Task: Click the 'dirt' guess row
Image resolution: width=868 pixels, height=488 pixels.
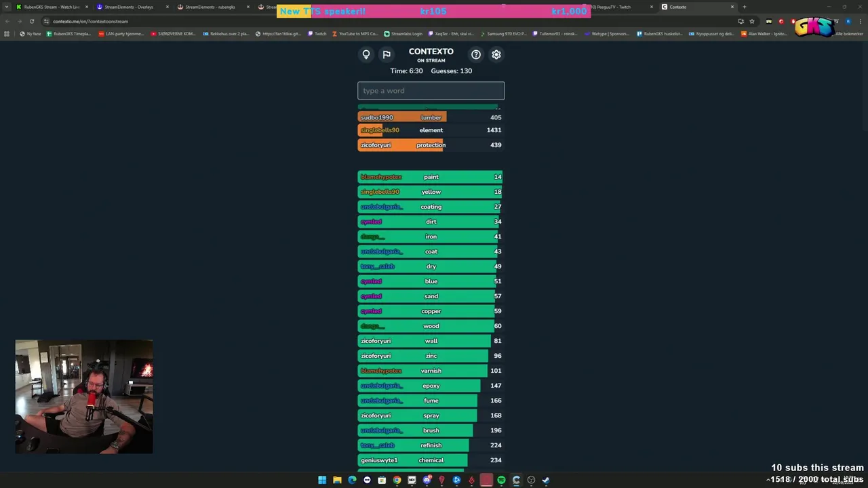Action: (x=431, y=222)
